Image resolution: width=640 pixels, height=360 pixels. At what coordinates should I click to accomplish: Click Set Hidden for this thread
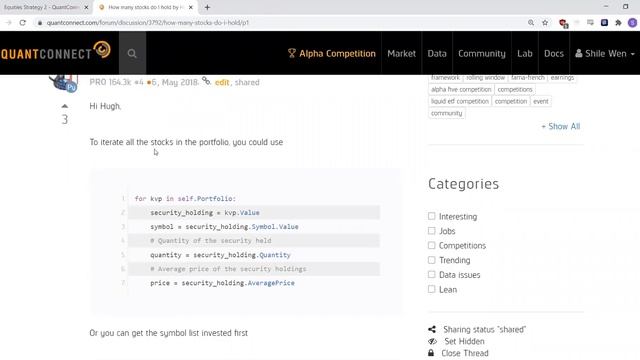click(464, 341)
